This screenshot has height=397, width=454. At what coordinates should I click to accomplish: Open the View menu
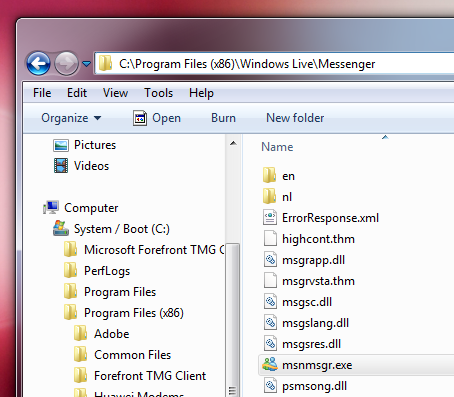(x=115, y=93)
